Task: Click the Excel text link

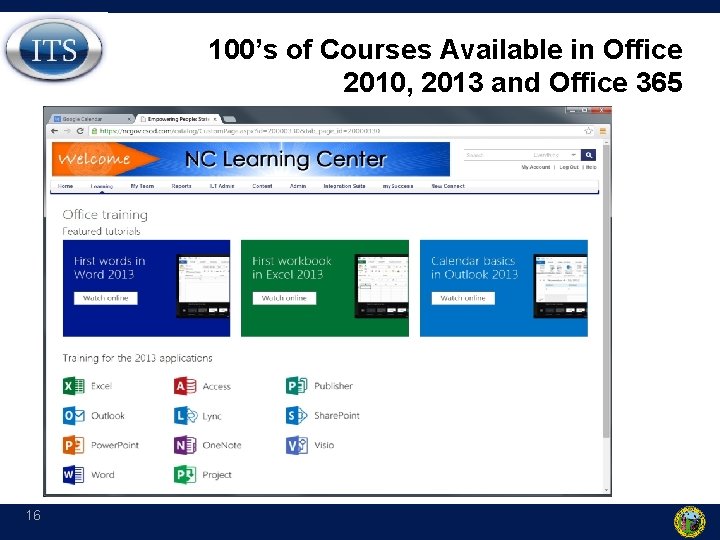Action: (101, 386)
